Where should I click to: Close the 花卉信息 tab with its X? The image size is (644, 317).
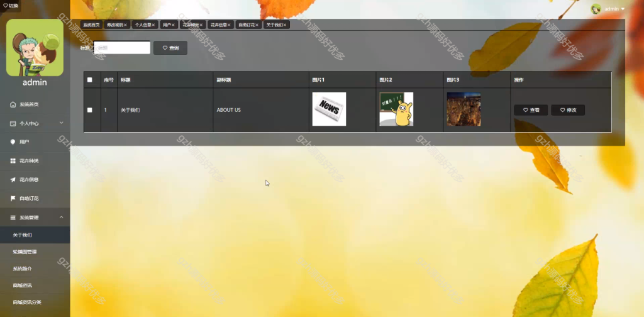pos(229,25)
